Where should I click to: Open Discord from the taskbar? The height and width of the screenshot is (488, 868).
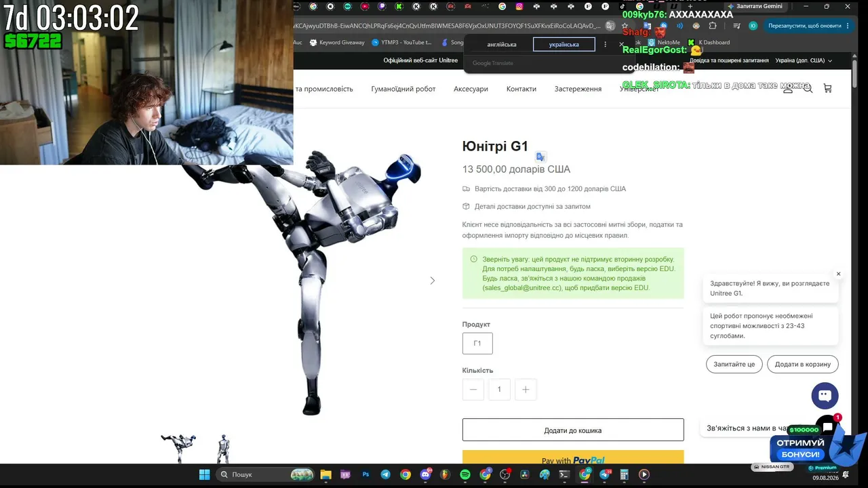425,474
